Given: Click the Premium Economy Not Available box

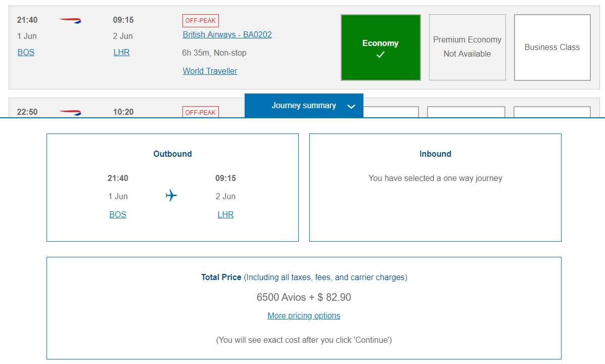Looking at the screenshot, I should [x=467, y=47].
